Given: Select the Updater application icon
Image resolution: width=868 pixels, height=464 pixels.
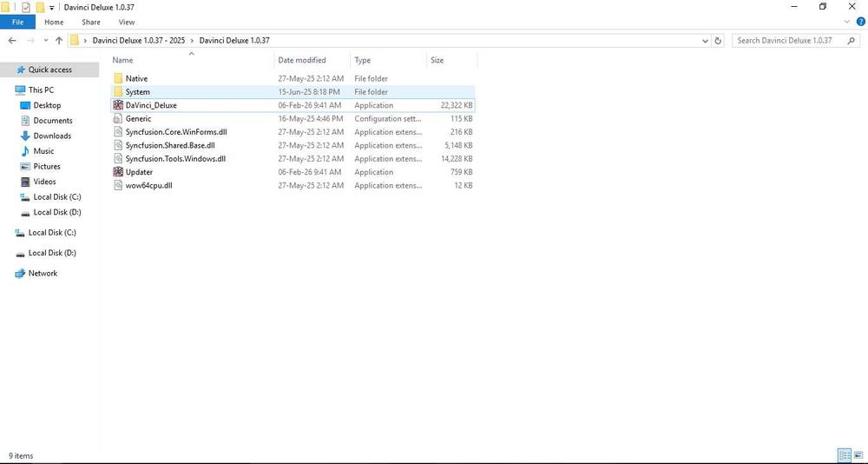Looking at the screenshot, I should click(x=118, y=172).
